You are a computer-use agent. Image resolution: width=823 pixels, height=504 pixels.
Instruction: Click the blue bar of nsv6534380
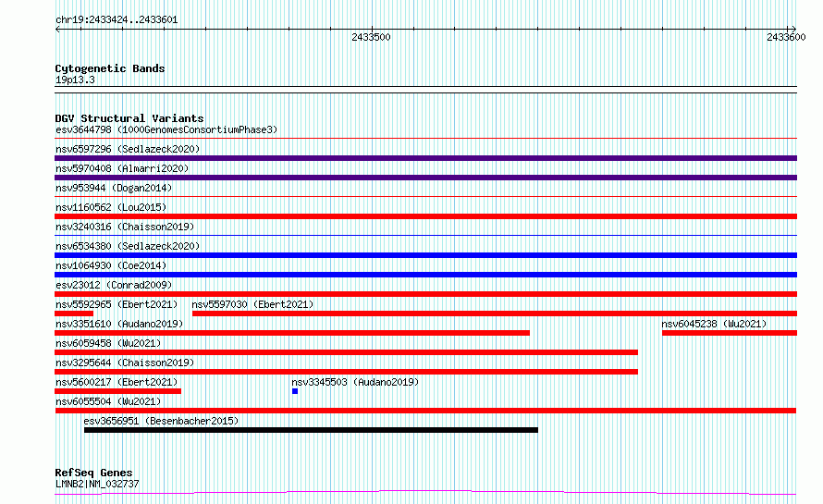pyautogui.click(x=425, y=255)
